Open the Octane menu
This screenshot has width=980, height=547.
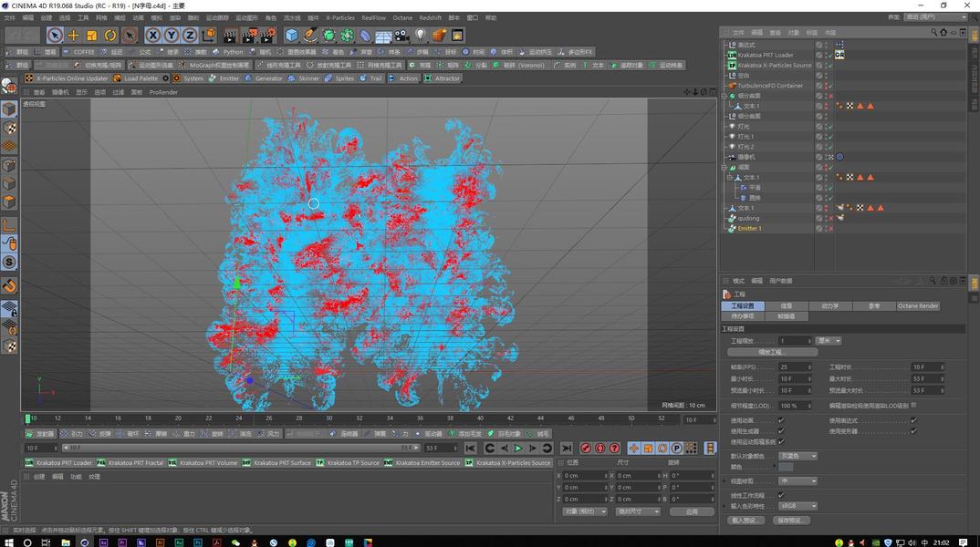402,18
